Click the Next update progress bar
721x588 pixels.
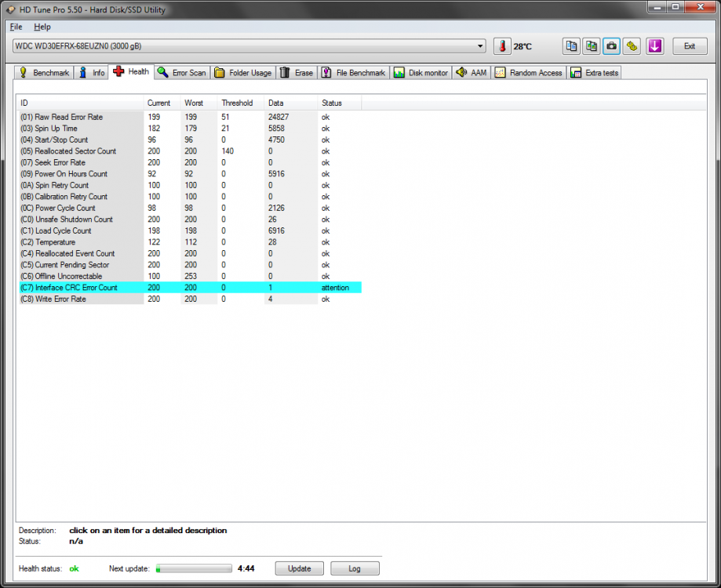pos(194,568)
